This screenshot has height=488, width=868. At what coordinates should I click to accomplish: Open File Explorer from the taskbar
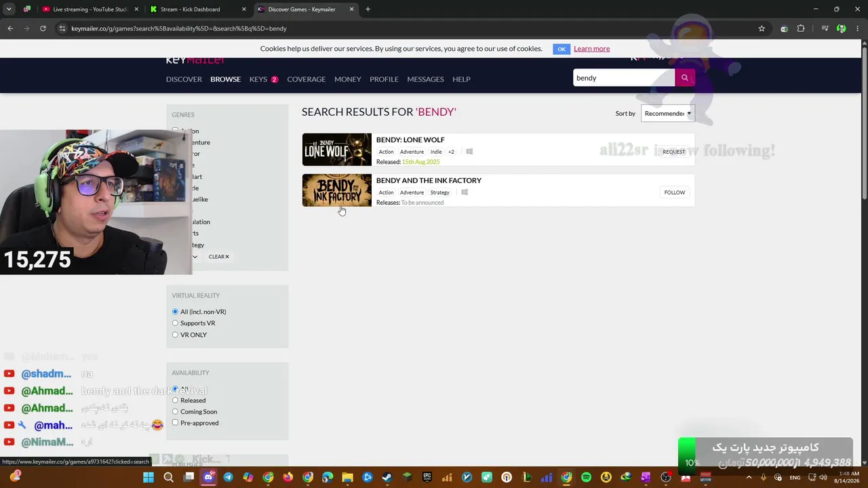(347, 477)
